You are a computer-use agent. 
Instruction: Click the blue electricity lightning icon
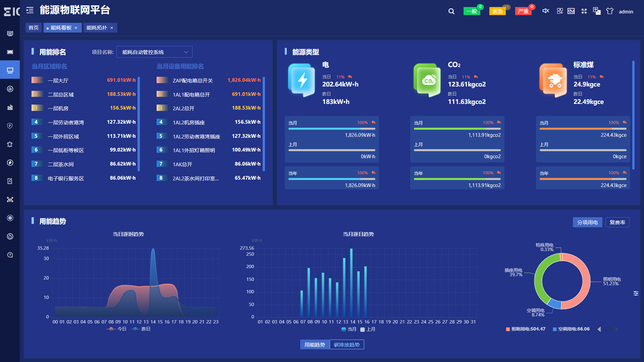click(302, 80)
